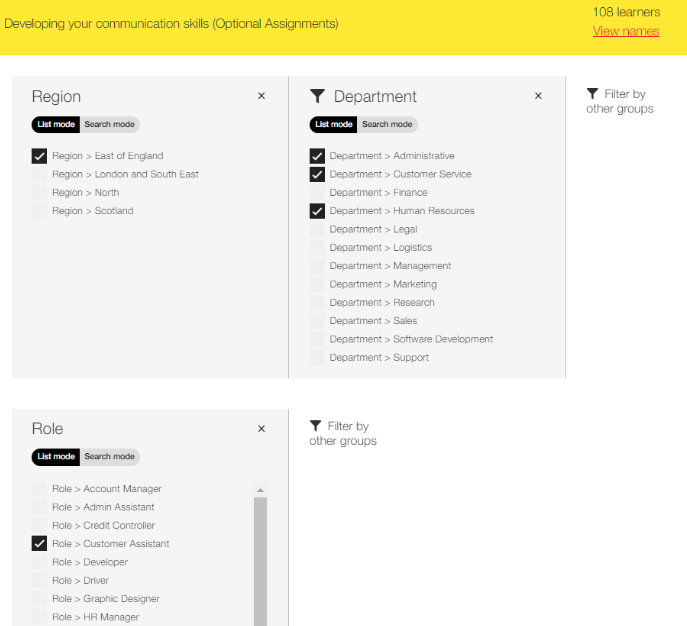This screenshot has height=626, width=687.
Task: Switch Role panel to Search mode
Action: click(x=110, y=457)
